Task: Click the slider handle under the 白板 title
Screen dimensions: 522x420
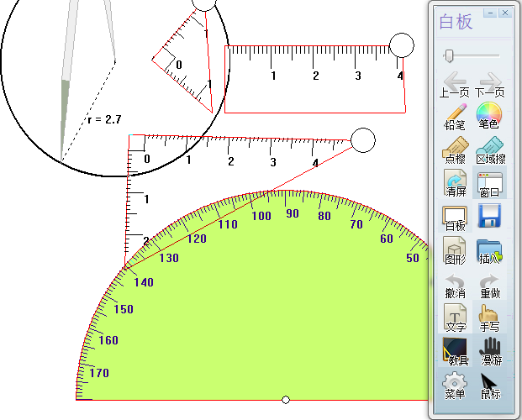Action: 451,55
